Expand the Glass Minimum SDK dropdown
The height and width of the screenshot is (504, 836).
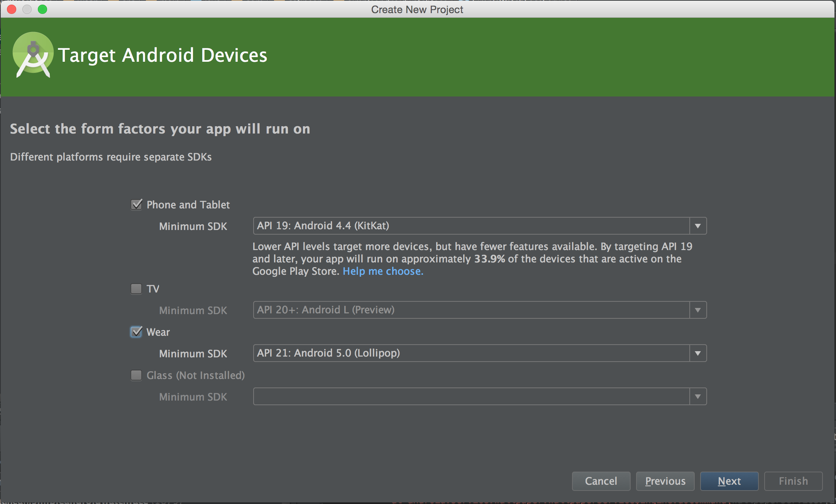tap(698, 396)
